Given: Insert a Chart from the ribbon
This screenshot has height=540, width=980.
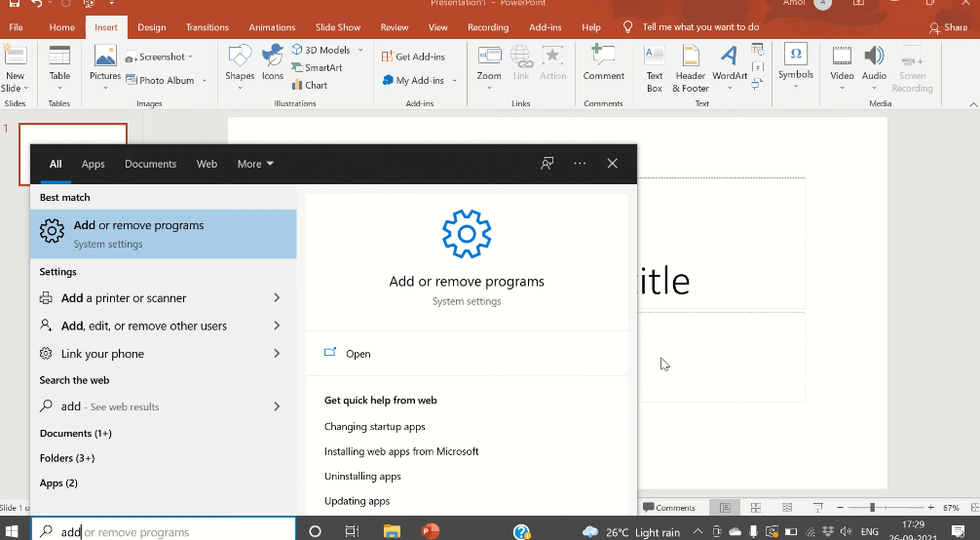Looking at the screenshot, I should 310,85.
